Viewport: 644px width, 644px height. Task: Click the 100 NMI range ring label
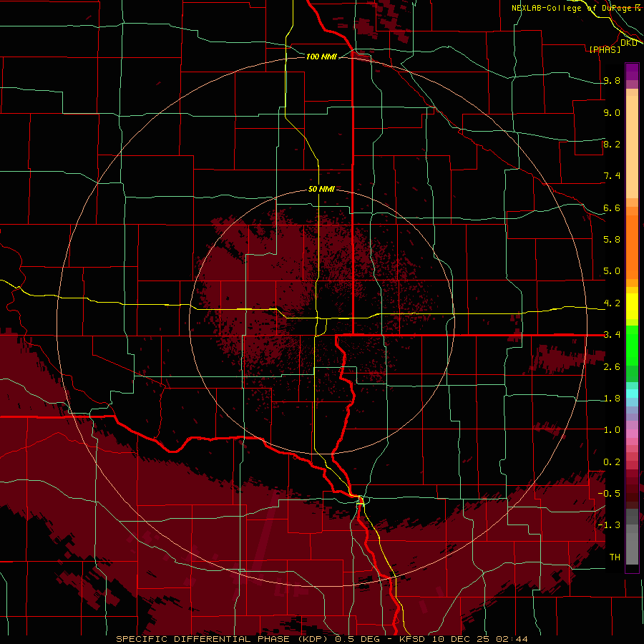tap(321, 57)
